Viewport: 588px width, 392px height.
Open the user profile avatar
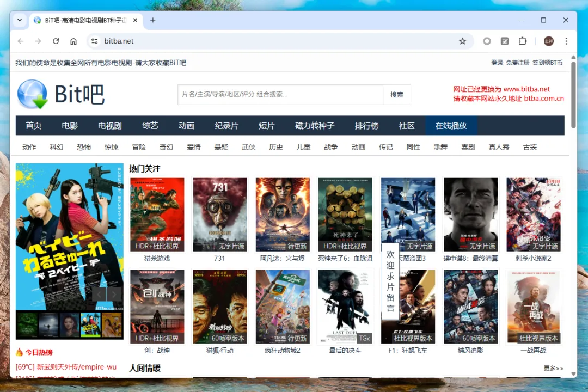[549, 41]
